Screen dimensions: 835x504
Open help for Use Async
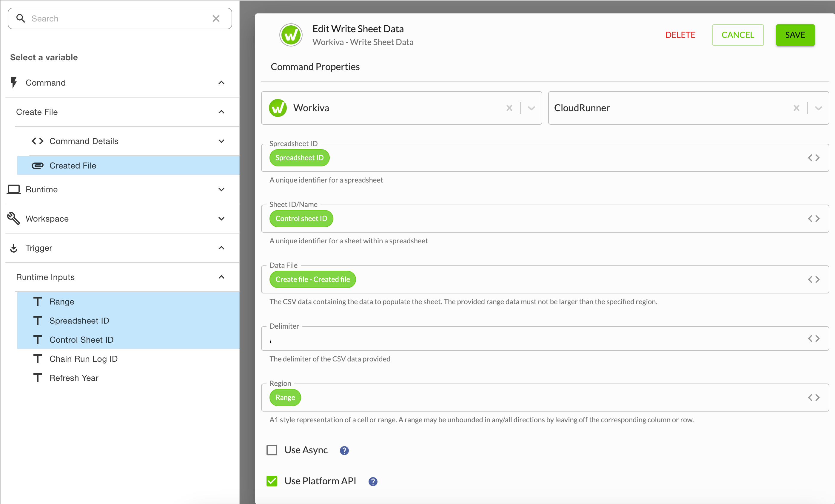(x=344, y=450)
